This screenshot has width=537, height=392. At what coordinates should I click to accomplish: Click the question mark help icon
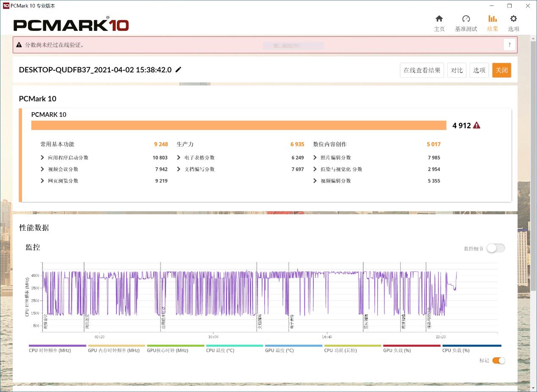[509, 44]
